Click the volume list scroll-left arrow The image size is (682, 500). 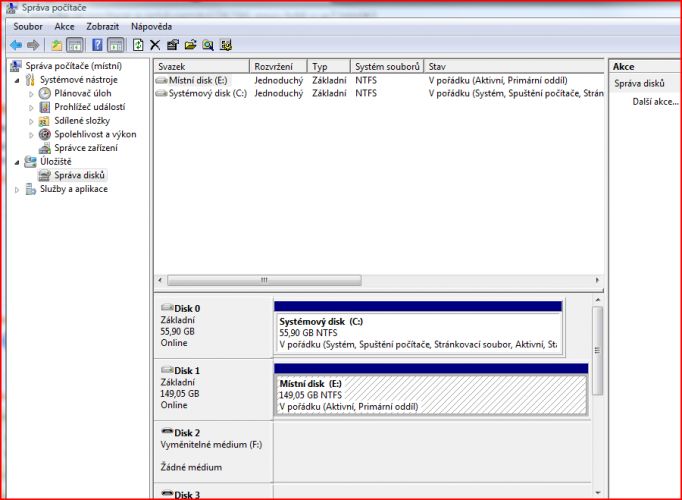click(160, 280)
